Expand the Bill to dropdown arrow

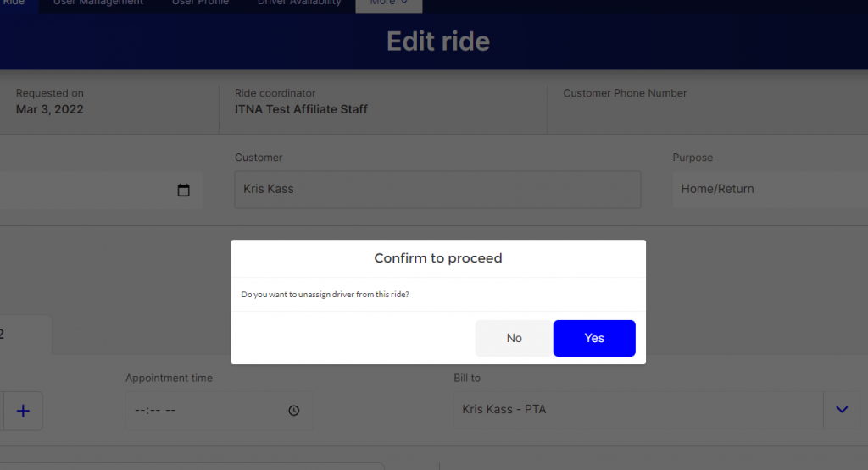pyautogui.click(x=842, y=410)
